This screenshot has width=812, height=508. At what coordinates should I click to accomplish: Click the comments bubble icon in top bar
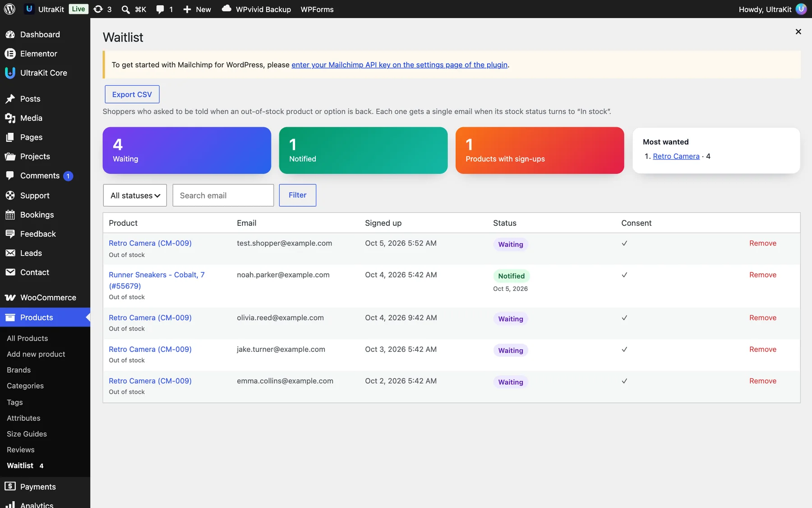pyautogui.click(x=160, y=9)
